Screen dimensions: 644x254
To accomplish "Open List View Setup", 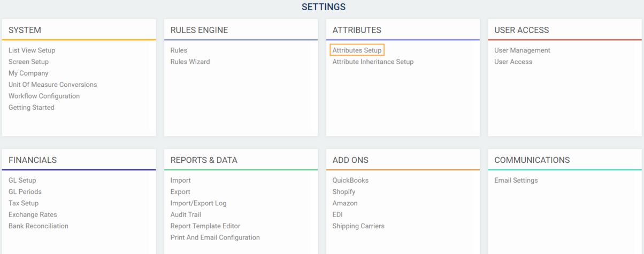I will (x=32, y=50).
